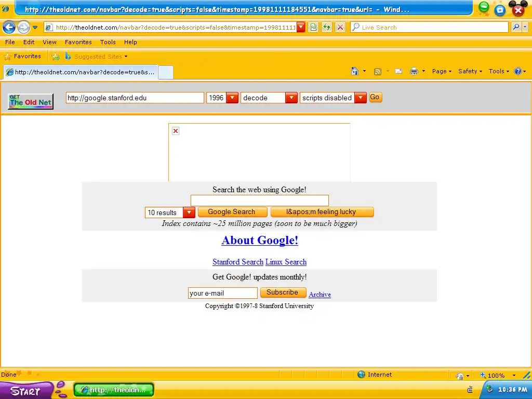Open the Help menu
Screen dimensions: 532x399
coord(130,42)
